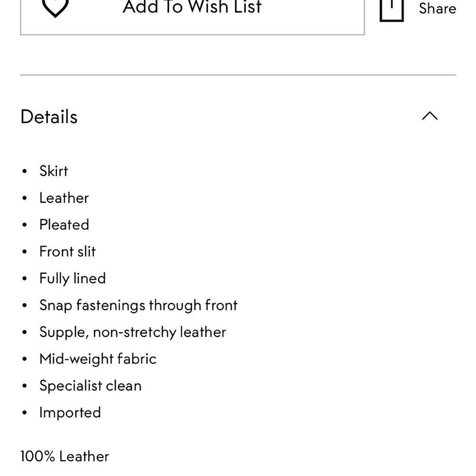Image resolution: width=476 pixels, height=476 pixels.
Task: Click the Details section heading
Action: (x=49, y=117)
